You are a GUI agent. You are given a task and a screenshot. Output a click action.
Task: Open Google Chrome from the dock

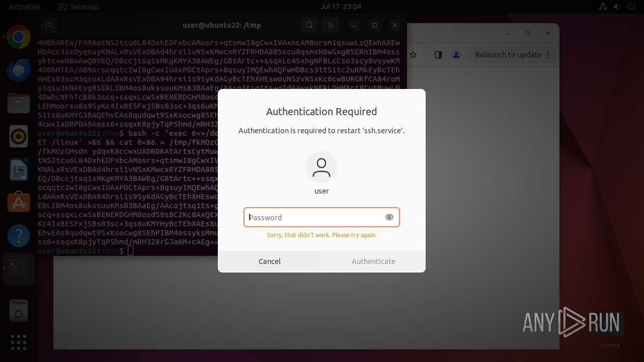(x=19, y=37)
